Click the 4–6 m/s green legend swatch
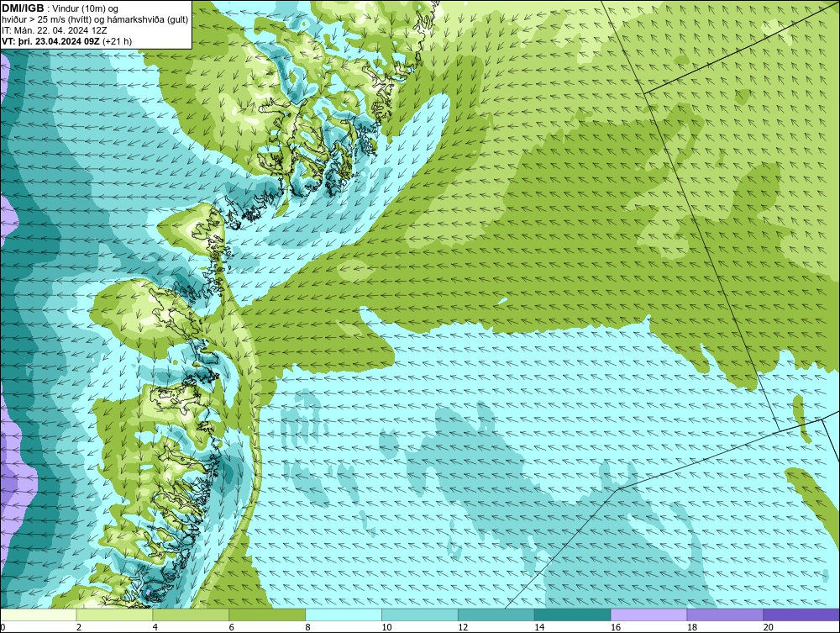 [x=191, y=615]
